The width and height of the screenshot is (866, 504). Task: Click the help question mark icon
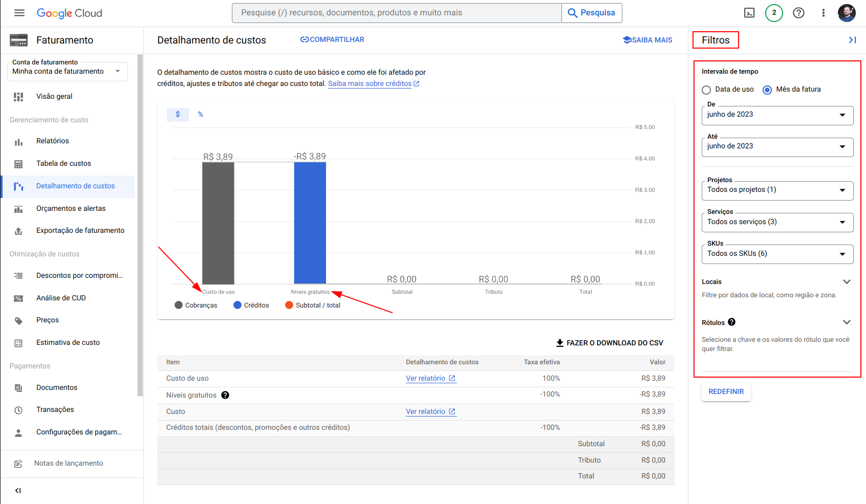click(x=798, y=13)
